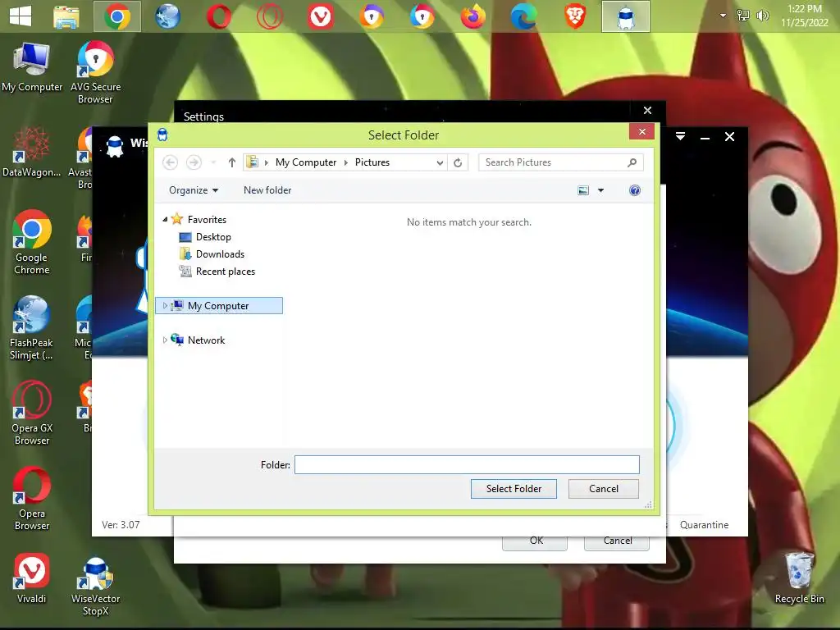This screenshot has height=630, width=840.
Task: Open the Help button in dialog
Action: click(635, 190)
